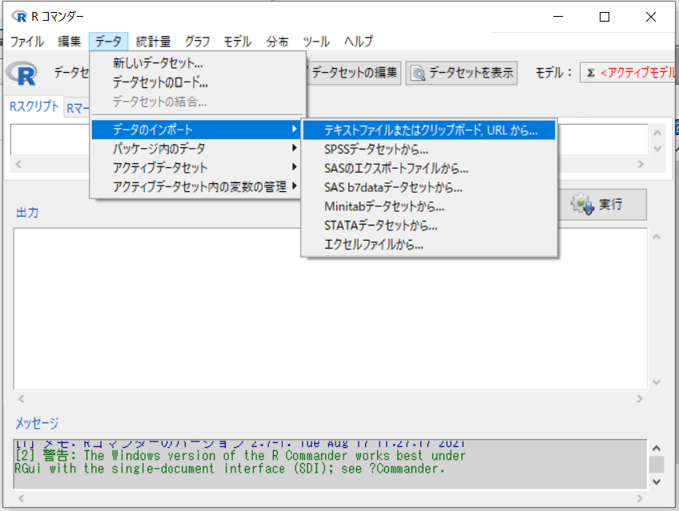Screen dimensions: 679x511
Task: Click script pane horizontal scroll left arrow
Action: point(18,164)
